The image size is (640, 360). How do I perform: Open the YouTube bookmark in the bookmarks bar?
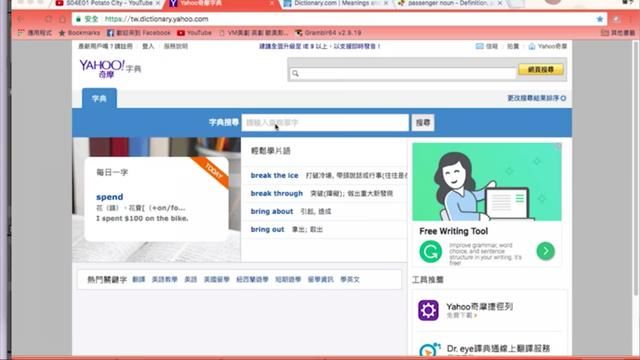point(194,33)
